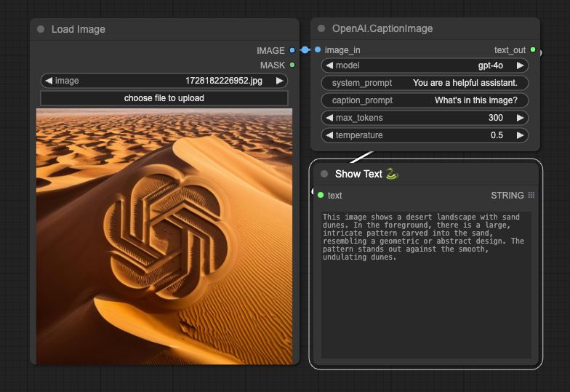The height and width of the screenshot is (392, 570).
Task: Decrease max_tokens with the left arrow
Action: click(329, 118)
